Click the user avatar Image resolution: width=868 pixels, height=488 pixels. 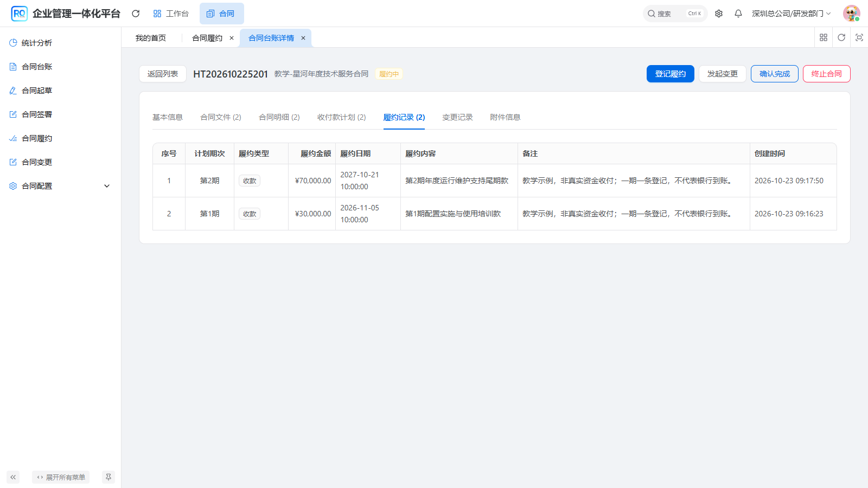(852, 14)
